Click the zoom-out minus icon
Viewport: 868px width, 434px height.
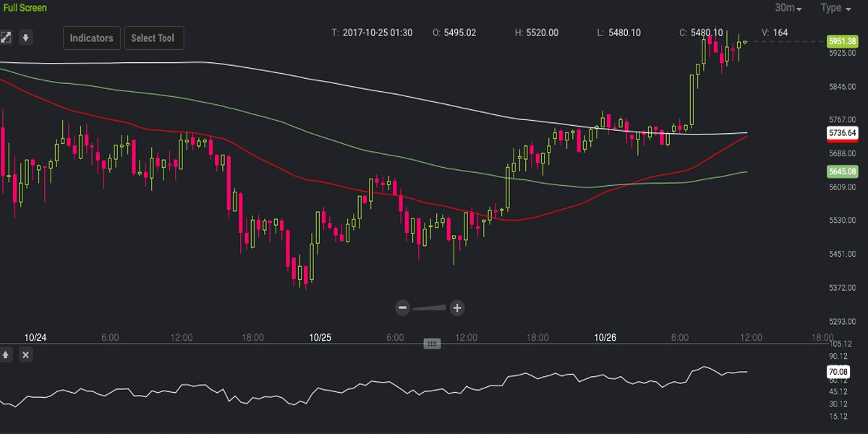(x=403, y=307)
